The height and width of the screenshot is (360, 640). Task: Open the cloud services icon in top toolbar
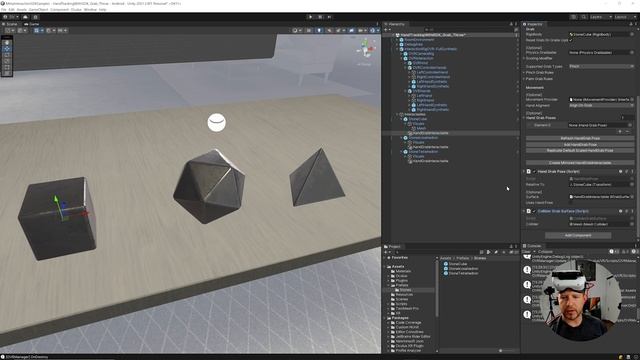(x=25, y=17)
